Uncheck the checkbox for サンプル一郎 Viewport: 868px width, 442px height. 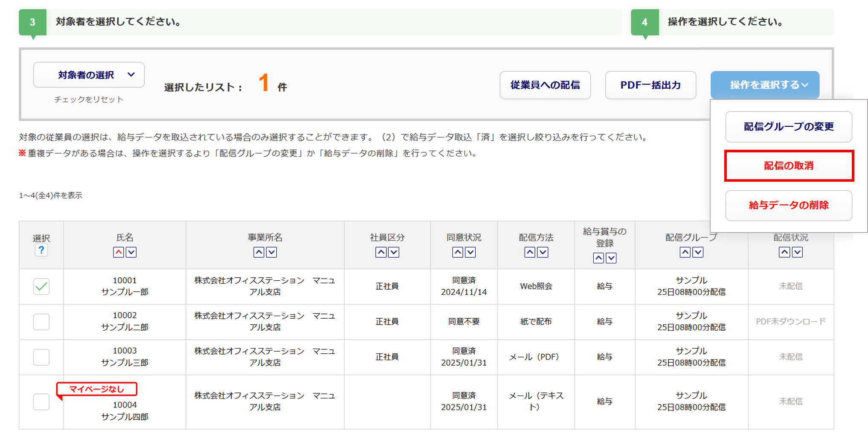tap(41, 286)
